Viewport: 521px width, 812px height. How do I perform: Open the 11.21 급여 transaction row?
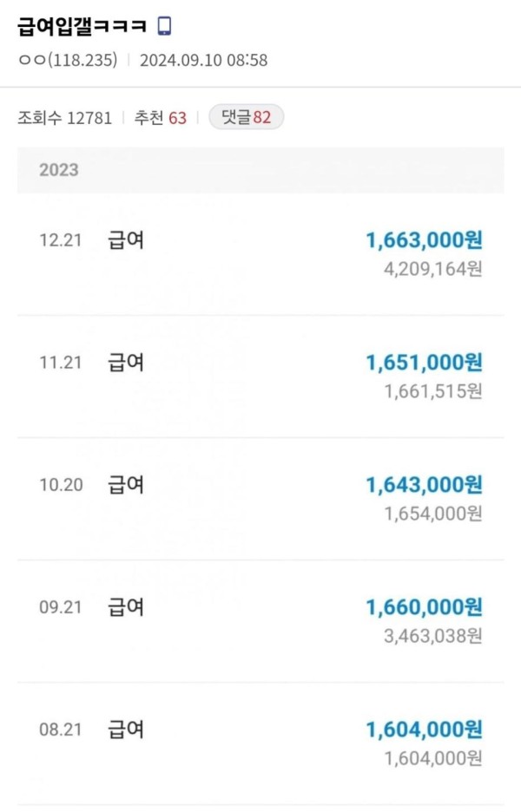pos(260,377)
